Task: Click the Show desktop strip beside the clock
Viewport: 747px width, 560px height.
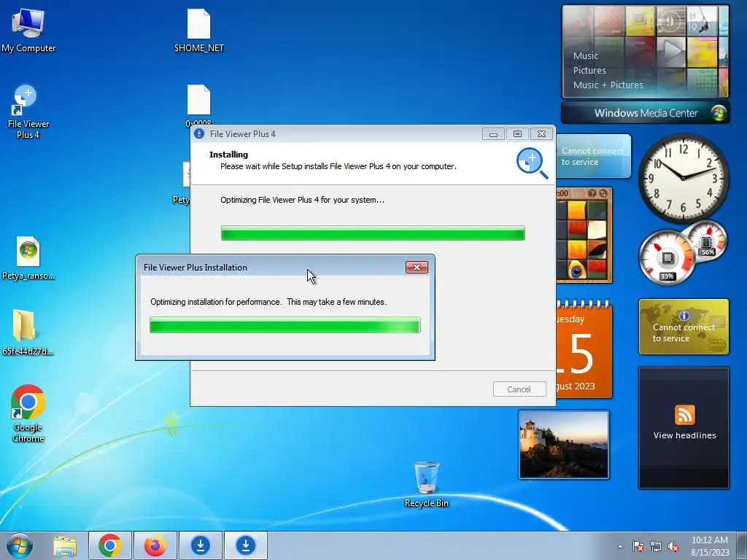Action: [x=742, y=545]
